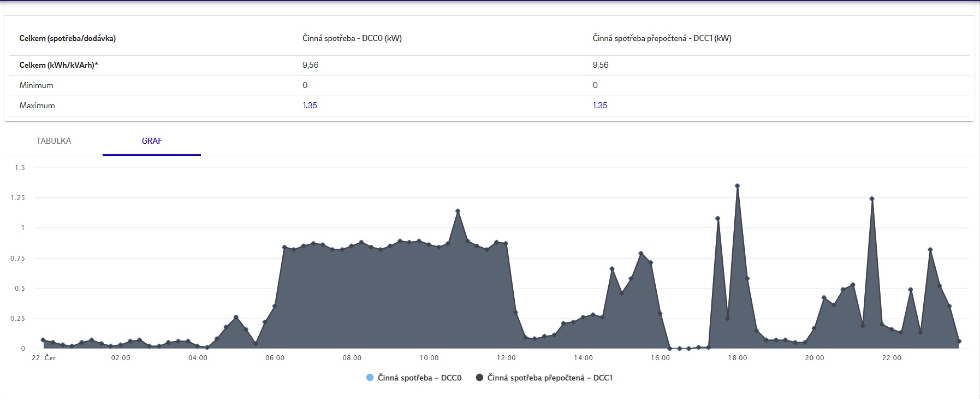Screen dimensions: 980x399
Task: Click the 22:00 x-axis label
Action: 892,358
